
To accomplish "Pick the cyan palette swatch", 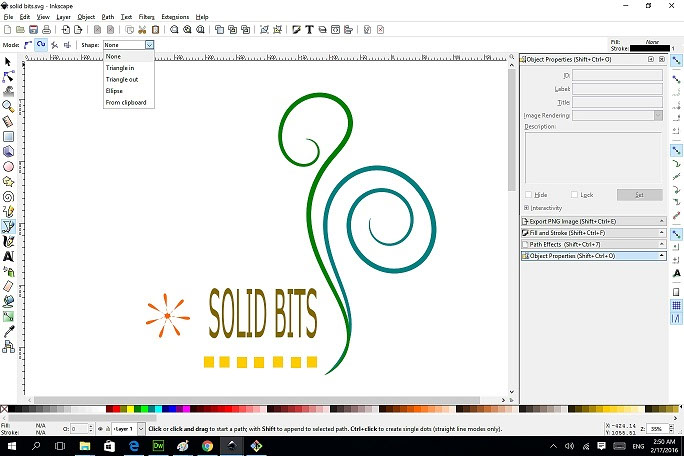I will [158, 409].
